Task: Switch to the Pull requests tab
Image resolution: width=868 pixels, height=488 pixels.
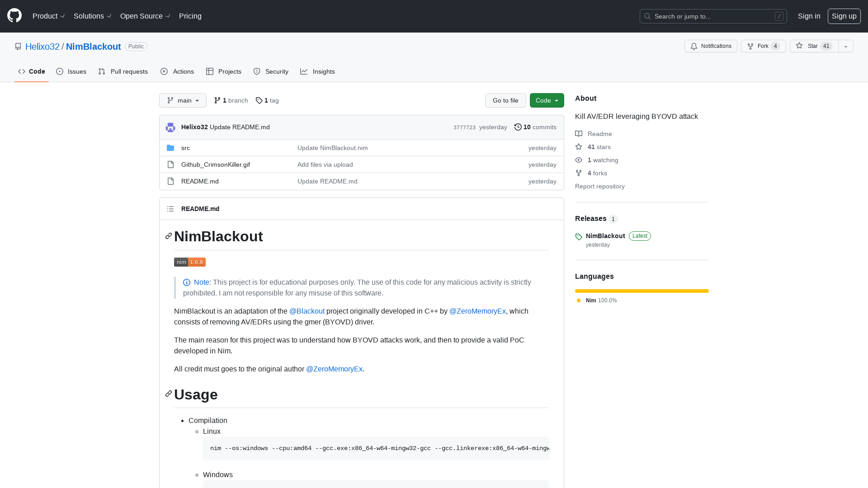Action: click(x=123, y=71)
